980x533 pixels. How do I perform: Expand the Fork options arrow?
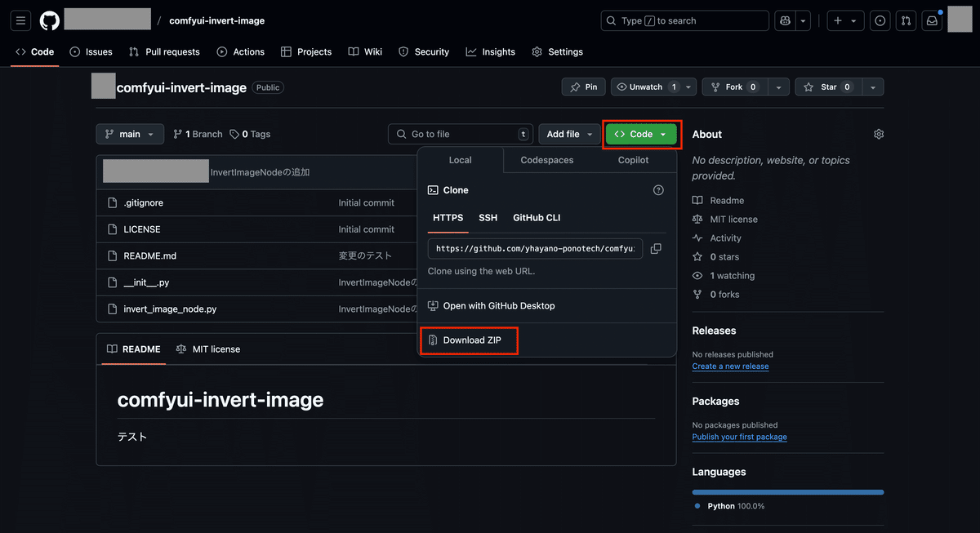(778, 87)
